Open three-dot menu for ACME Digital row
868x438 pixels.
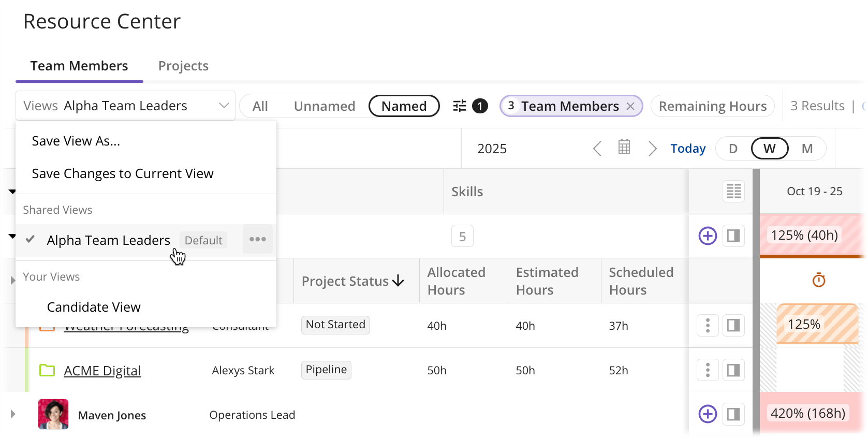pos(708,370)
